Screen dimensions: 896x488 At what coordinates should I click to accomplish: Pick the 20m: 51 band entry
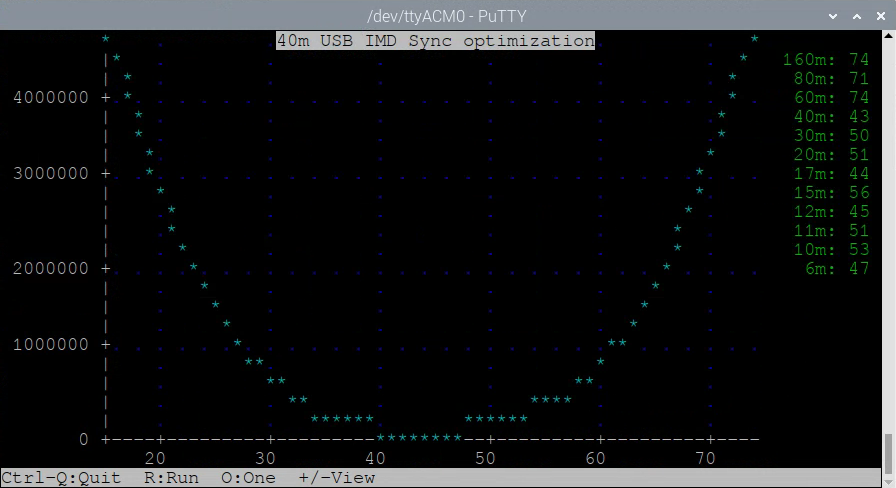click(830, 154)
